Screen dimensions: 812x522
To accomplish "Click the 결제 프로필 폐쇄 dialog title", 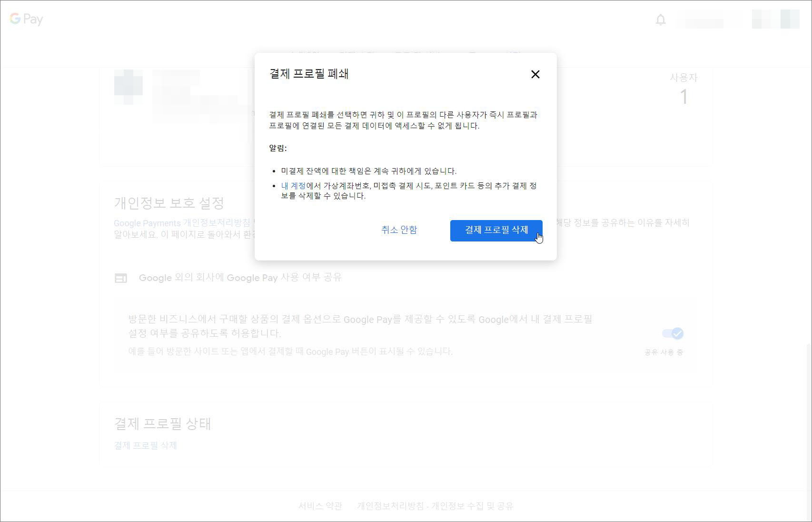I will coord(309,74).
